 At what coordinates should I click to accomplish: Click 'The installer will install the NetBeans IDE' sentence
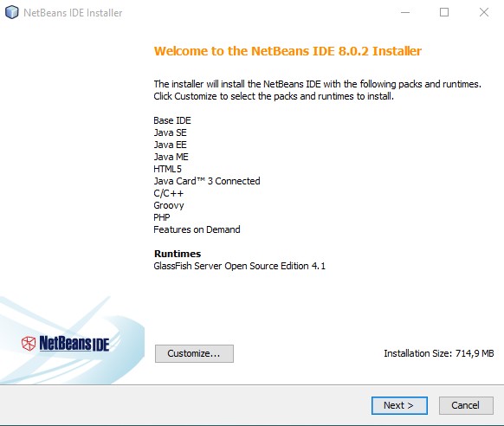[317, 84]
